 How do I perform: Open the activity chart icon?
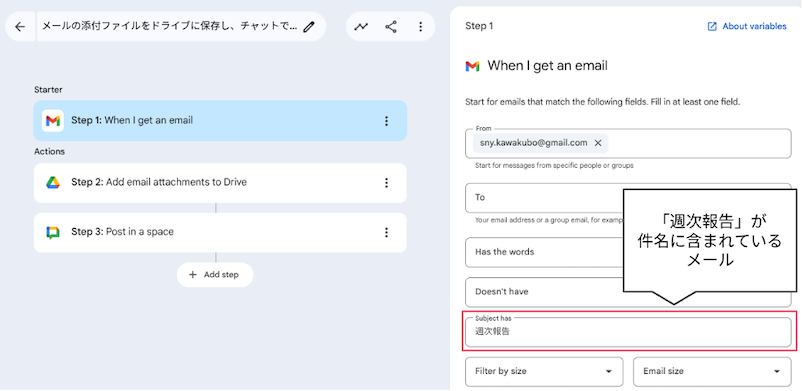tap(361, 27)
